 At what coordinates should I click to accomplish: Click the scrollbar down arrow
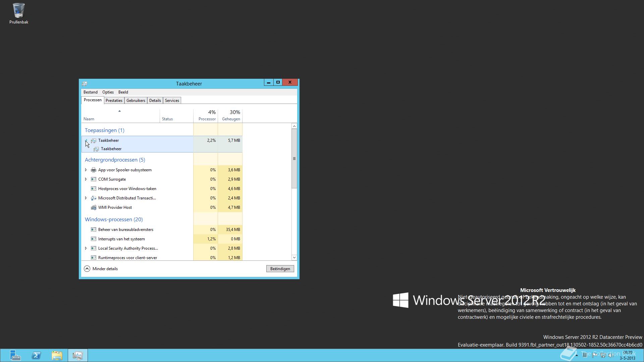294,257
